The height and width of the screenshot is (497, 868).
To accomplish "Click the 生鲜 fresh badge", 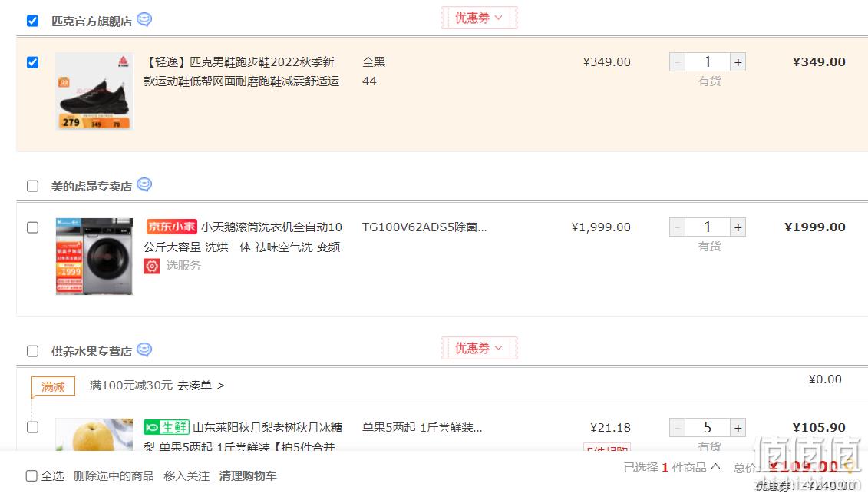I will [x=167, y=427].
